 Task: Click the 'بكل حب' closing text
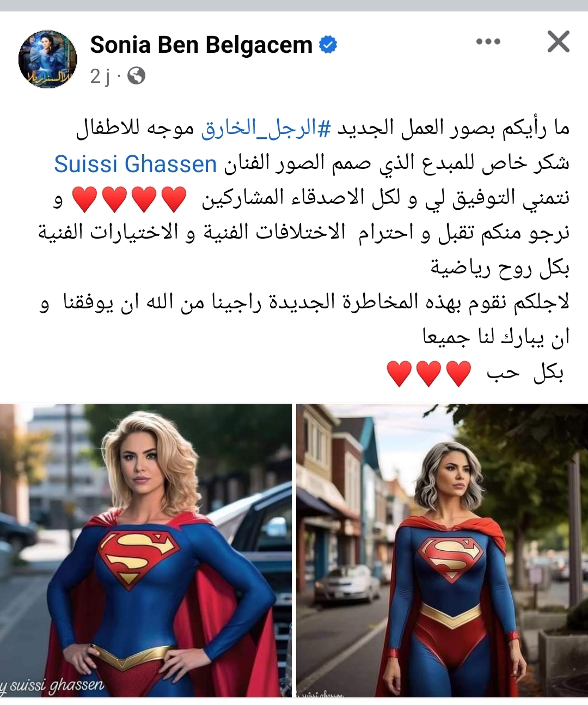[525, 373]
